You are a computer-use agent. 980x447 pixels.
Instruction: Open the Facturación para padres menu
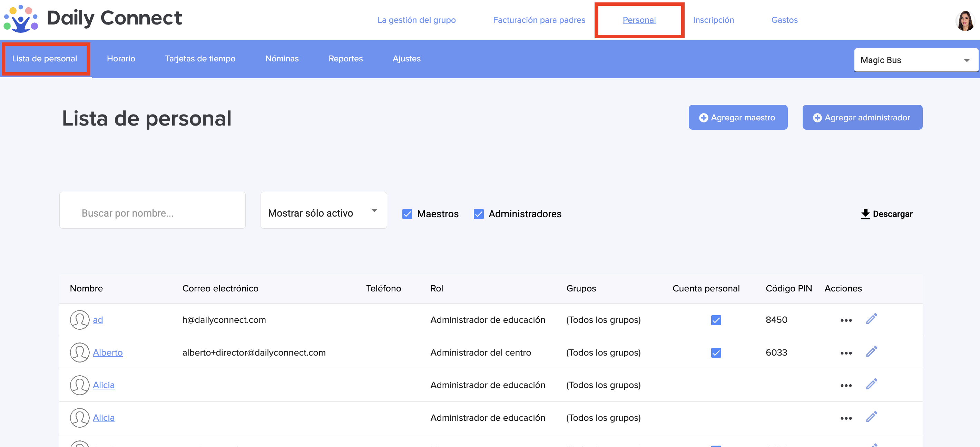point(539,20)
